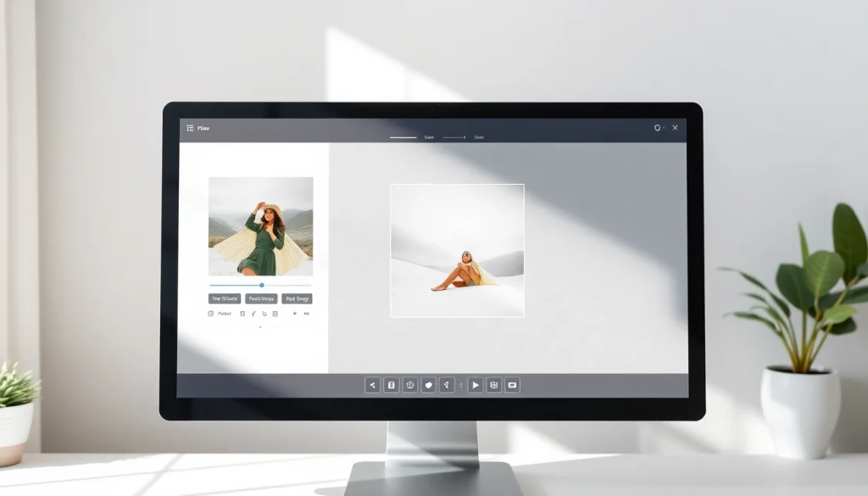
Task: Click the middle gray button under the slider
Action: coord(261,298)
